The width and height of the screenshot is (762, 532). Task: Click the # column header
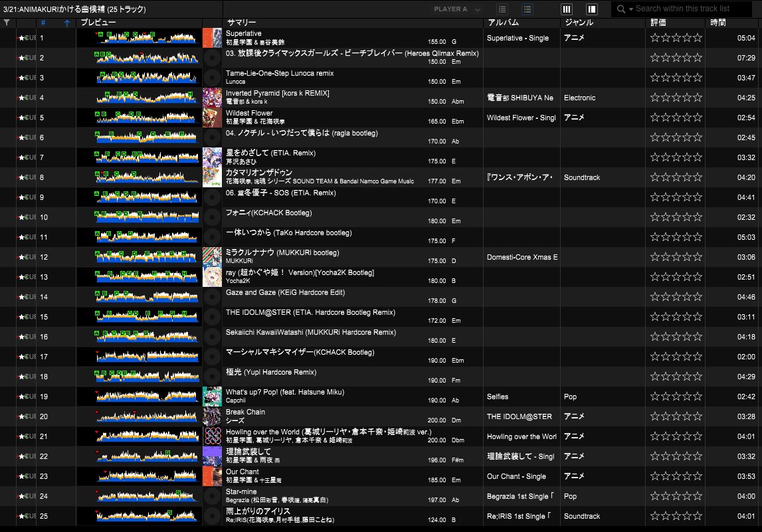pos(43,23)
